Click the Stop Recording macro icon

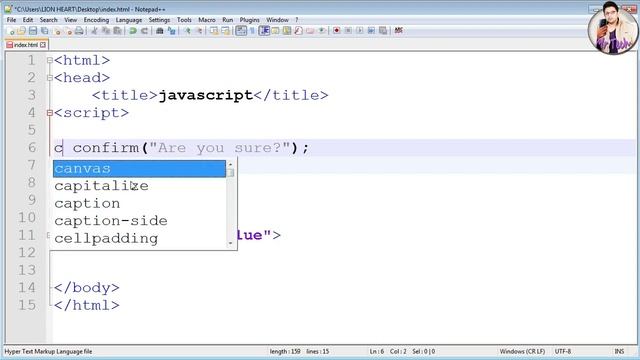348,31
